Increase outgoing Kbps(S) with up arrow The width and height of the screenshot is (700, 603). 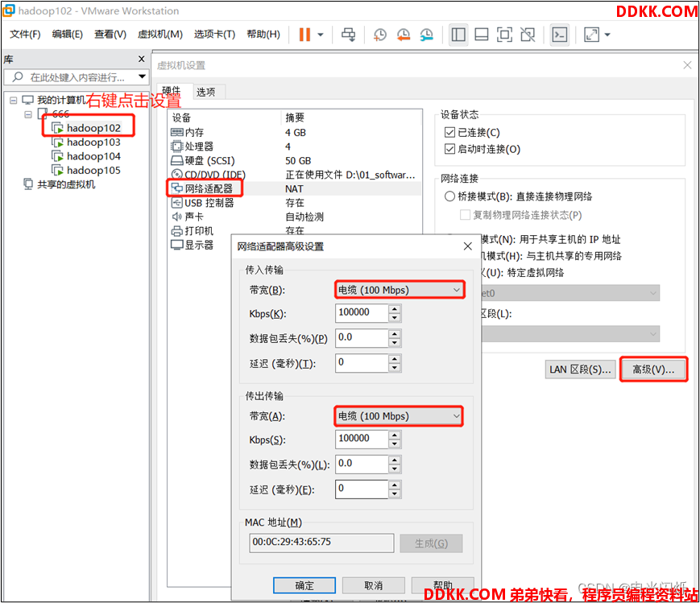pos(394,435)
